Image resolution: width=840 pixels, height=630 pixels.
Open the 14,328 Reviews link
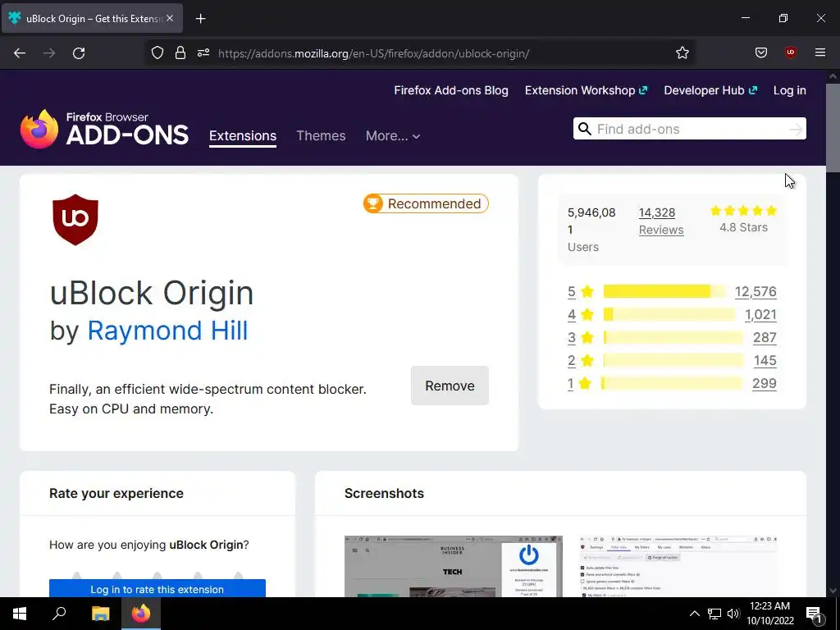point(661,221)
